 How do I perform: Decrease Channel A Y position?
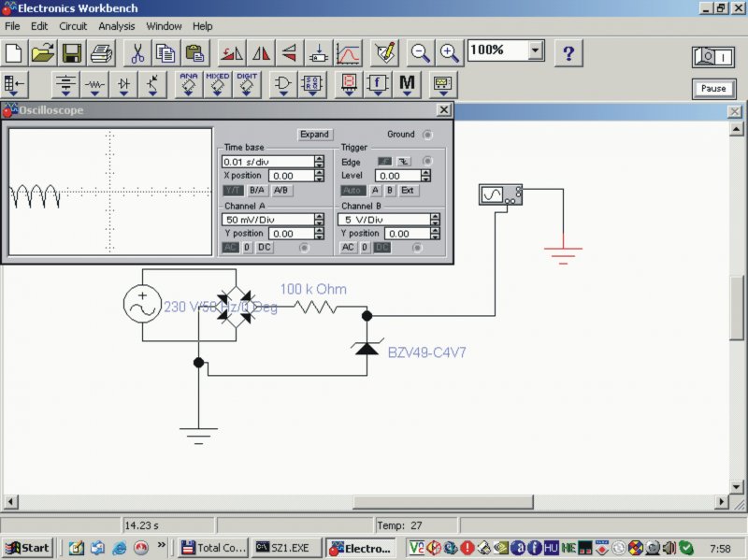320,237
